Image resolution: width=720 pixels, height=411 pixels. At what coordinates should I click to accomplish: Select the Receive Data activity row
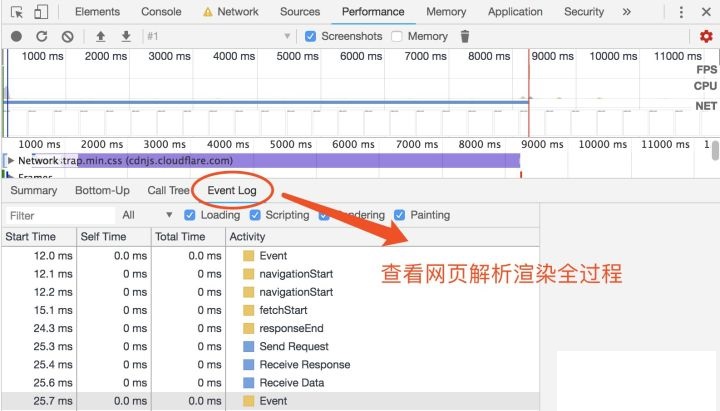click(x=270, y=383)
